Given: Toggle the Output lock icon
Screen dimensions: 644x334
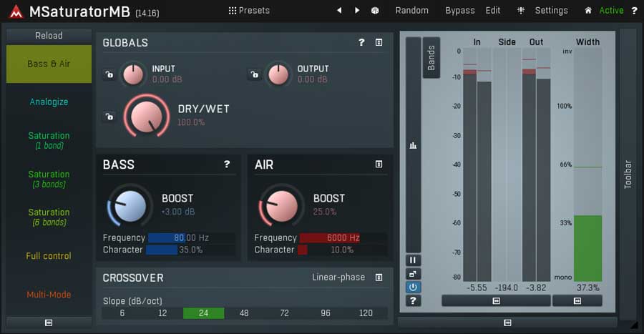Looking at the screenshot, I should click(x=254, y=74).
